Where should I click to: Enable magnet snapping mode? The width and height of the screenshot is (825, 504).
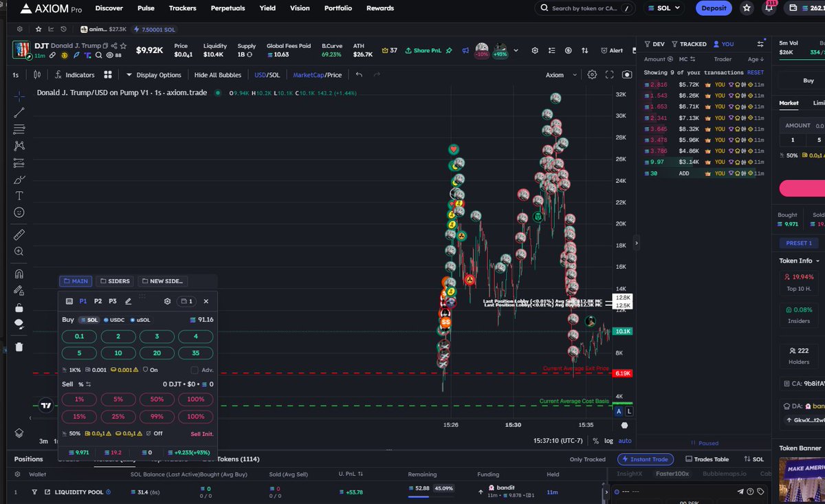click(19, 274)
